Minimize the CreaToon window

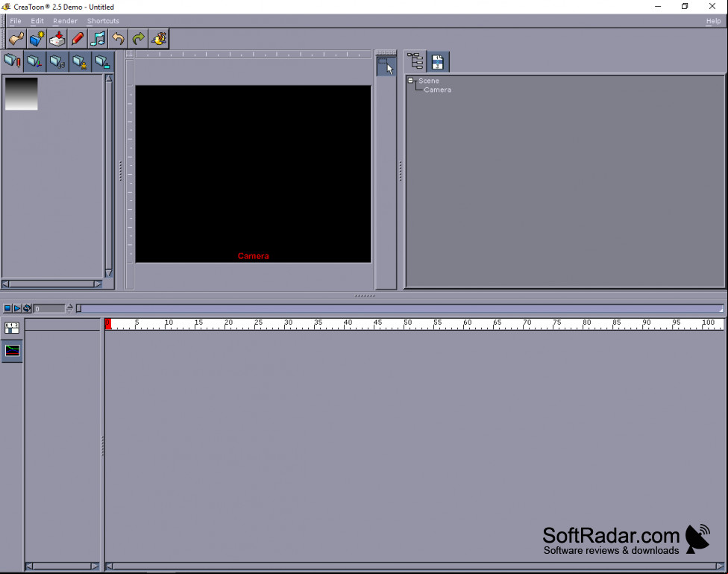658,7
